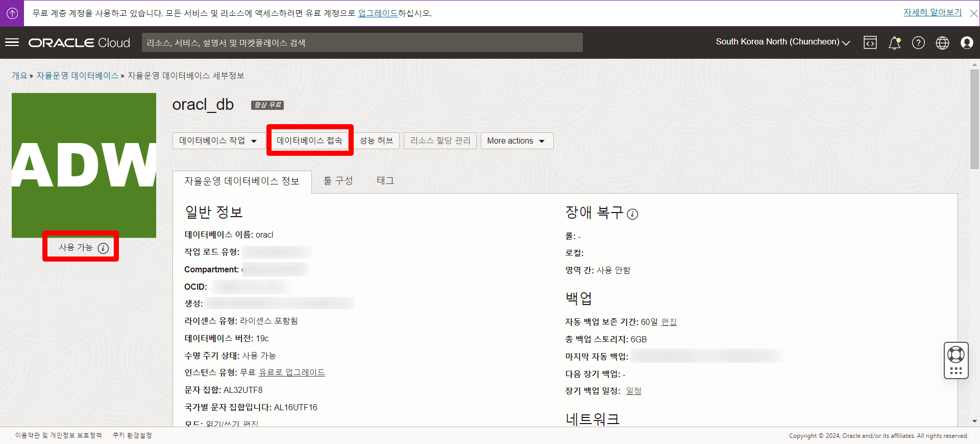Click the scrollbar down arrow
980x444 pixels.
click(974, 422)
